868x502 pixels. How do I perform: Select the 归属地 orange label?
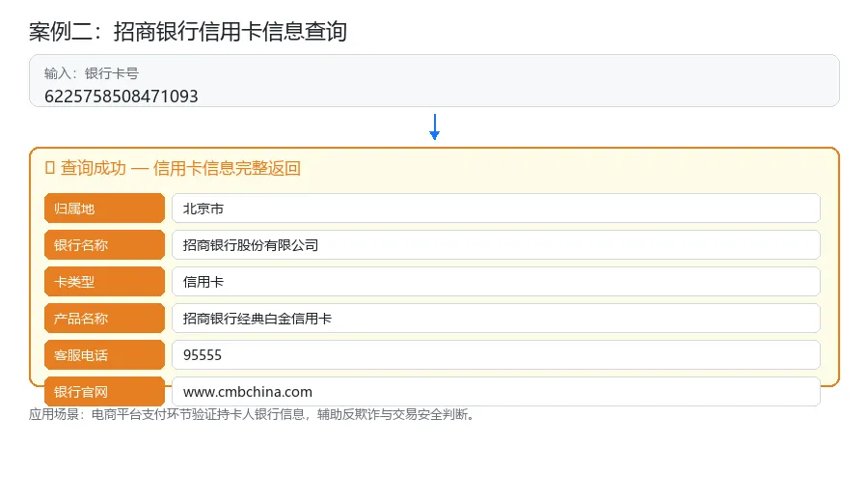[x=104, y=209]
